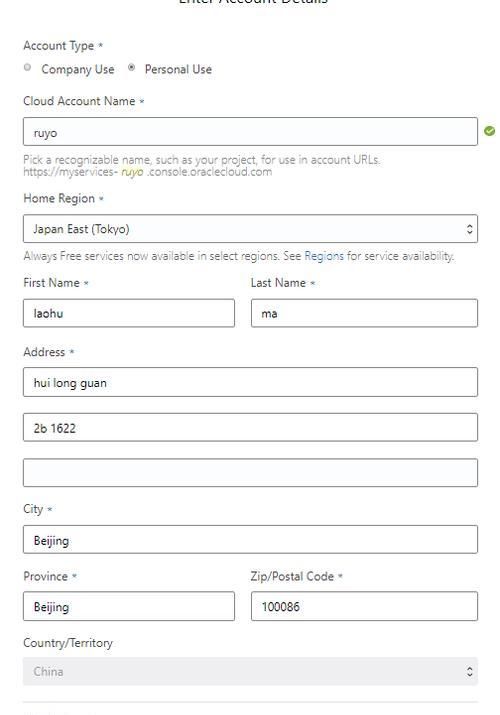Focus the First Name field containing laohu
The height and width of the screenshot is (715, 500).
tap(129, 313)
